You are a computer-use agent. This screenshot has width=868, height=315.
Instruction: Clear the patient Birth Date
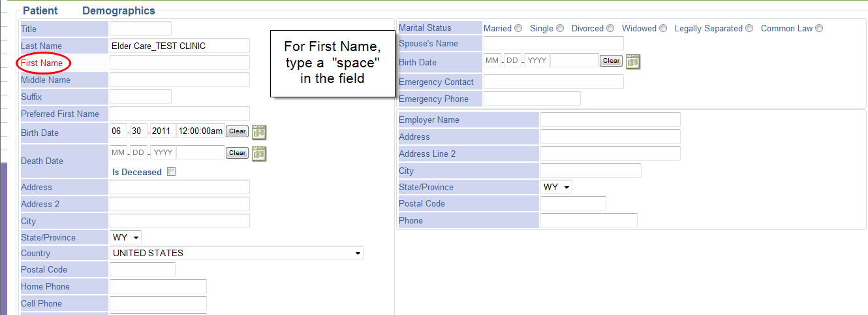(x=237, y=131)
